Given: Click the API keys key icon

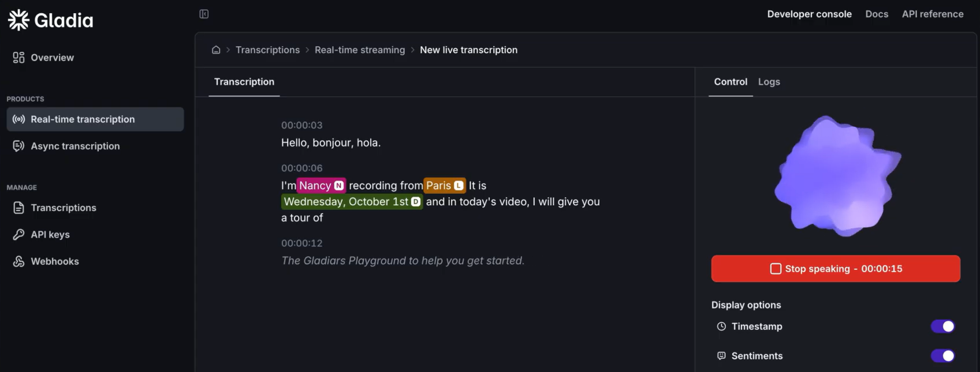Looking at the screenshot, I should pos(18,235).
